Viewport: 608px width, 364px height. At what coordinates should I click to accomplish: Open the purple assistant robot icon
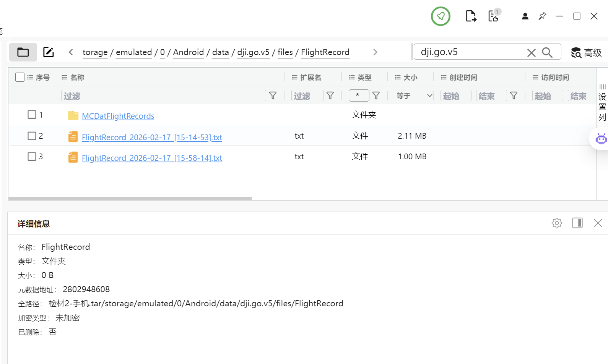[x=601, y=139]
